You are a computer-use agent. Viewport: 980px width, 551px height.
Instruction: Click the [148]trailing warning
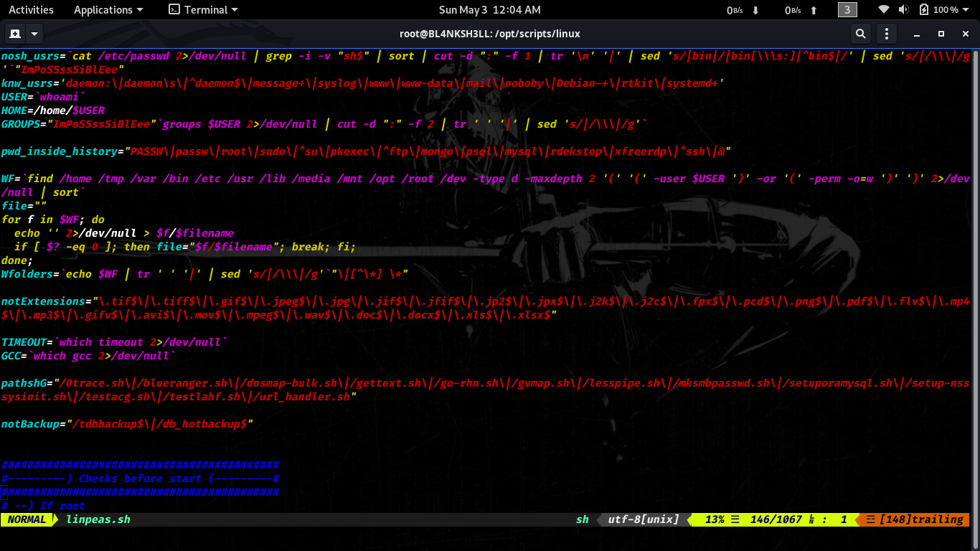[921, 519]
